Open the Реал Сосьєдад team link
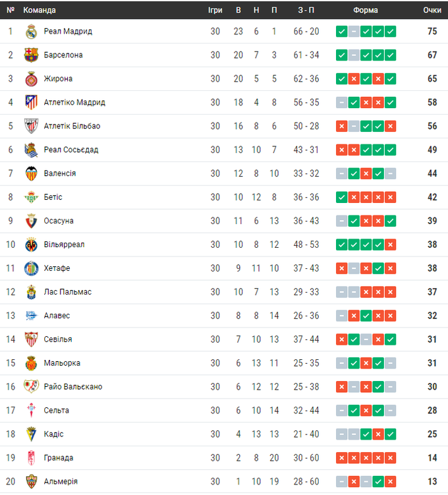The height and width of the screenshot is (495, 448). click(x=71, y=150)
